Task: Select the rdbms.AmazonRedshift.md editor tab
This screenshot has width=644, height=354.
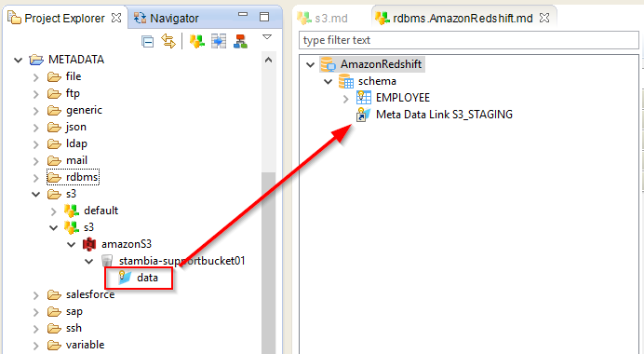Action: (x=454, y=18)
